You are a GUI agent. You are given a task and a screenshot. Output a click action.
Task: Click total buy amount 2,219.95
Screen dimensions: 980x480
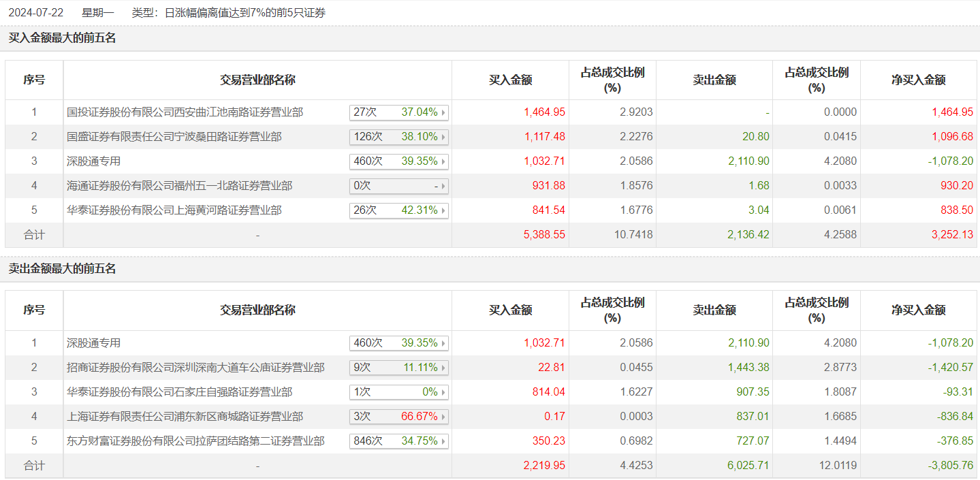tap(544, 466)
